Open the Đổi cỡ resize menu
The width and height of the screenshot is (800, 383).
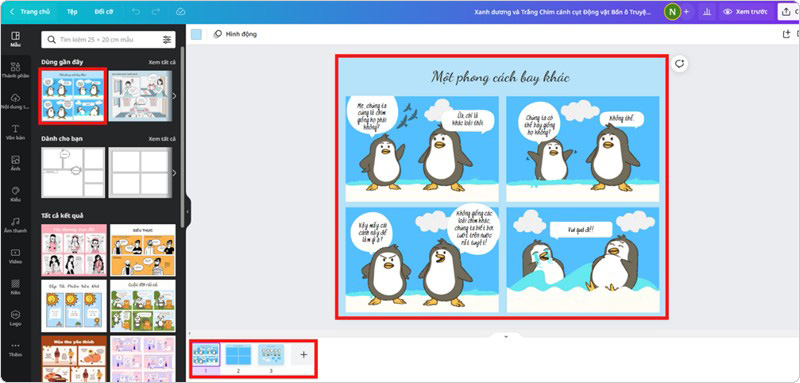pyautogui.click(x=104, y=12)
